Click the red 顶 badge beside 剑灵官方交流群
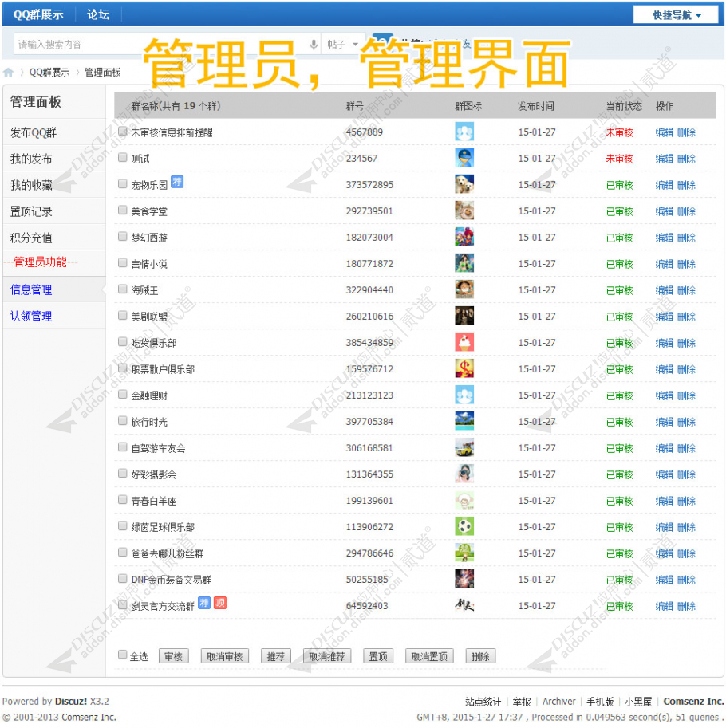 coord(219,603)
